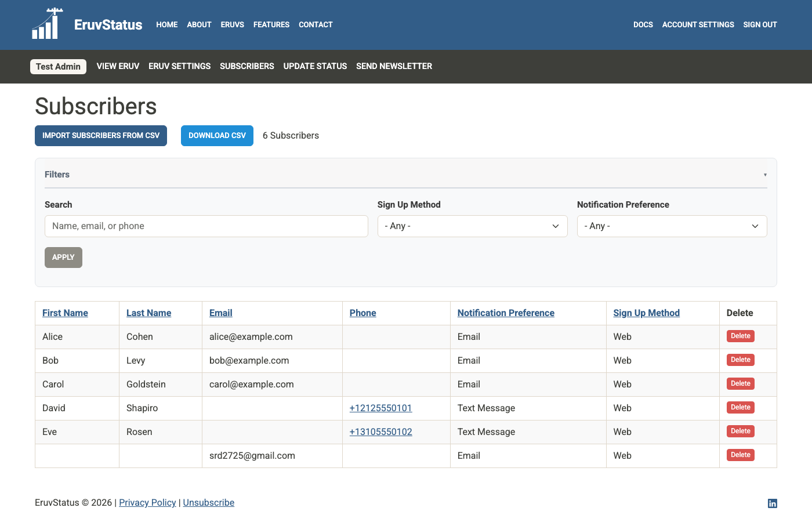Image resolution: width=812 pixels, height=522 pixels.
Task: Open the LinkedIn icon in footer
Action: pos(772,503)
